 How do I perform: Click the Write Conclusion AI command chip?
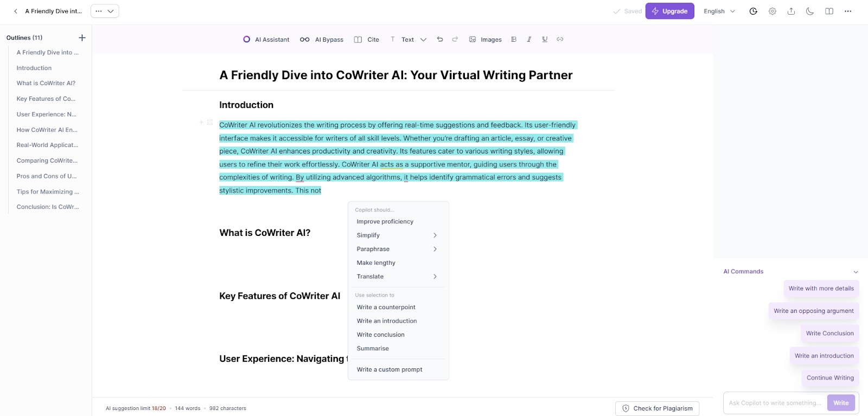[830, 334]
